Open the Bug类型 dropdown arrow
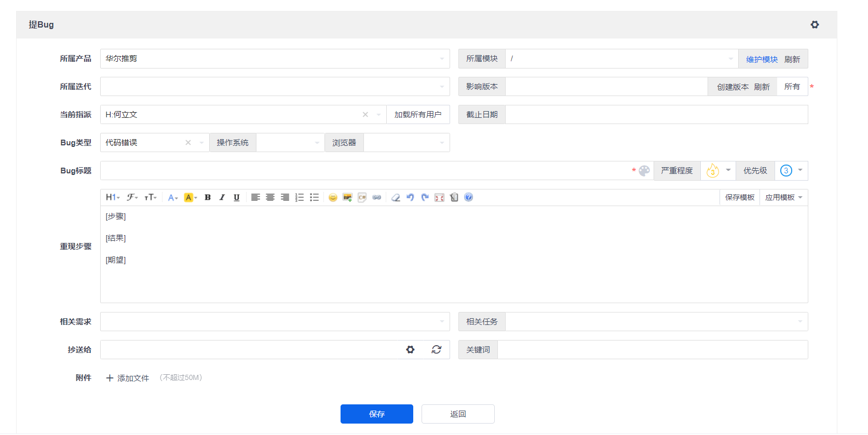Viewport: 868px width, 435px height. pos(201,143)
